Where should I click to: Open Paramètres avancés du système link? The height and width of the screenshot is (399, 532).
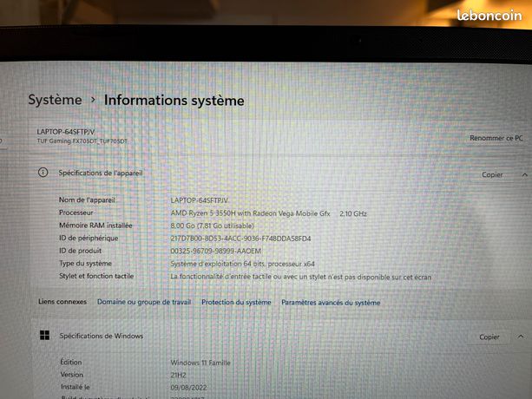(x=331, y=303)
